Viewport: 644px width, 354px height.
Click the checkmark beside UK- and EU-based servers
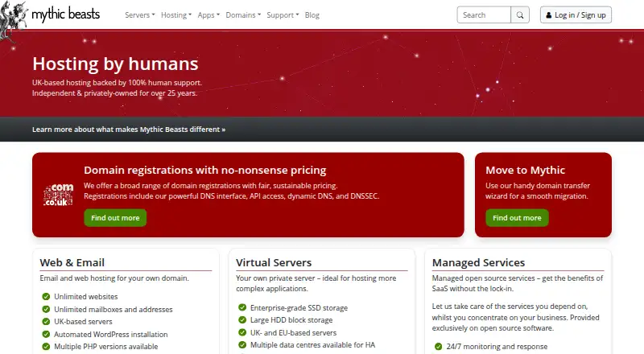tap(242, 332)
